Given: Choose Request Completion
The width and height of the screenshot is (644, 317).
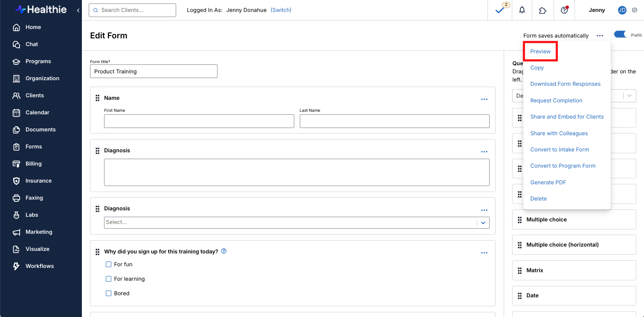Looking at the screenshot, I should 556,101.
